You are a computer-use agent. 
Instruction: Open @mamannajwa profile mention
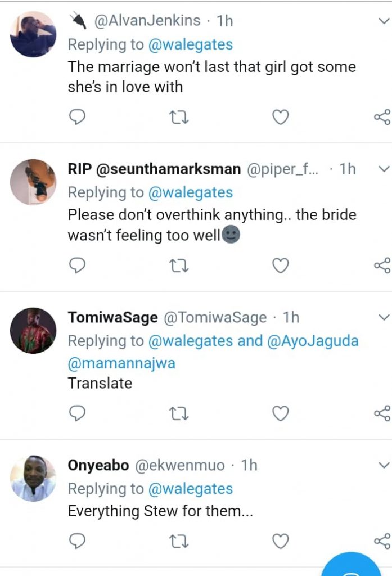coord(121,363)
